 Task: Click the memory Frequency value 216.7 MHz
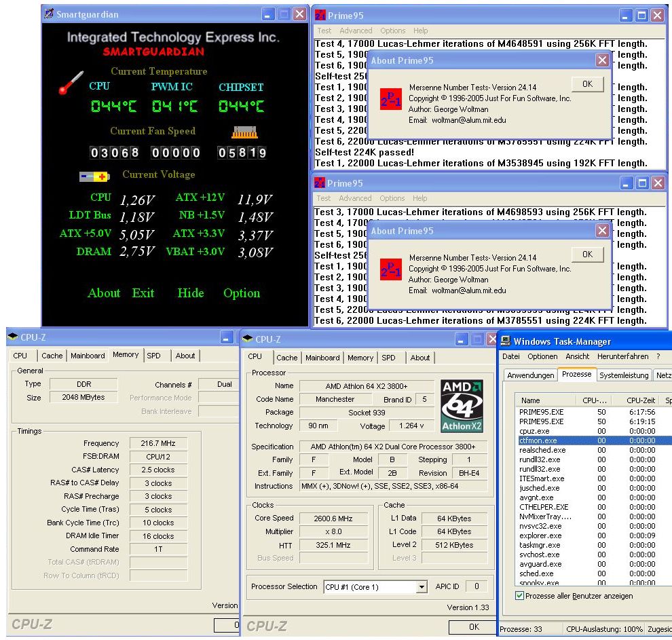158,443
